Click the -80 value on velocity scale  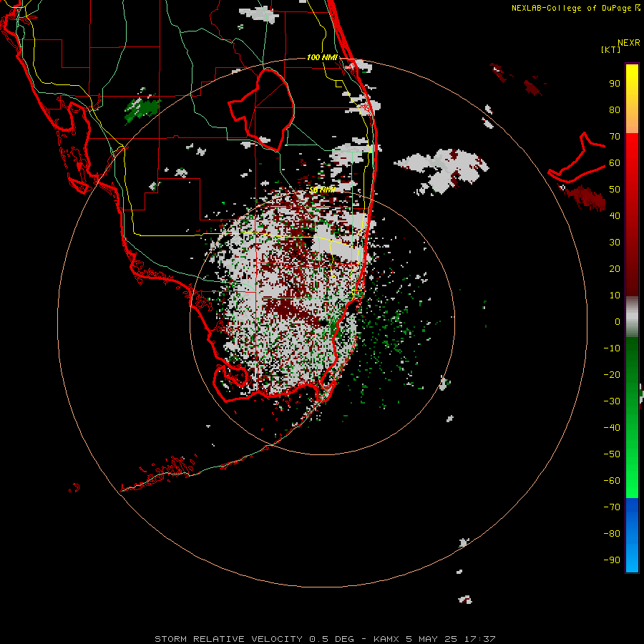pos(612,534)
